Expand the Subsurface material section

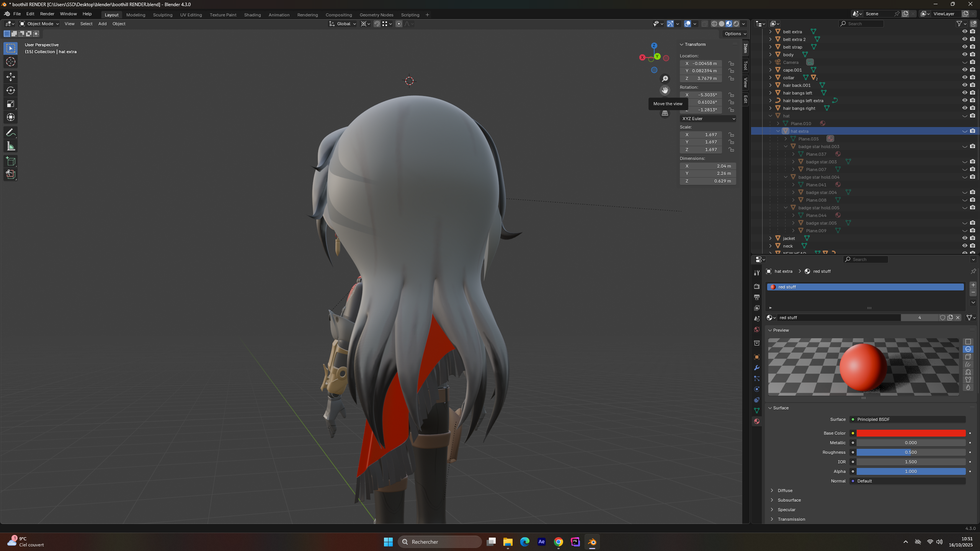789,500
